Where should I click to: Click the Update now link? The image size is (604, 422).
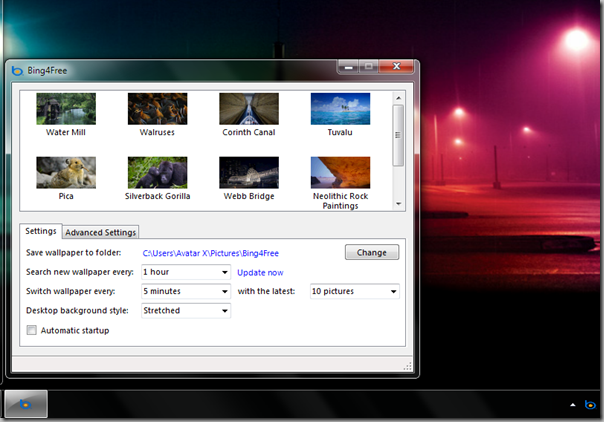(x=260, y=272)
